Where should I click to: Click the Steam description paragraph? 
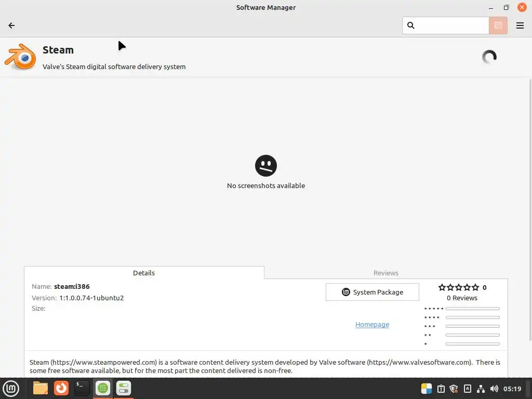(264, 366)
